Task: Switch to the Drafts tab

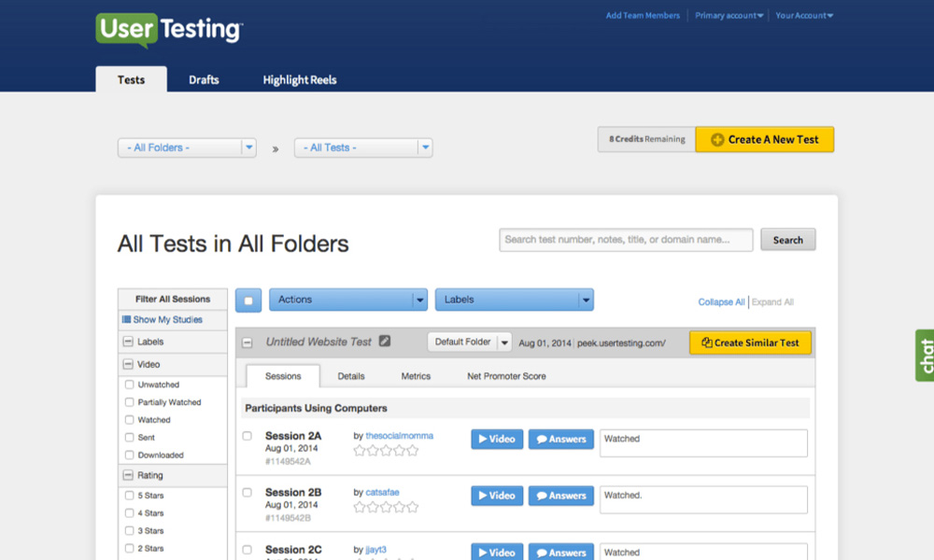Action: coord(204,79)
